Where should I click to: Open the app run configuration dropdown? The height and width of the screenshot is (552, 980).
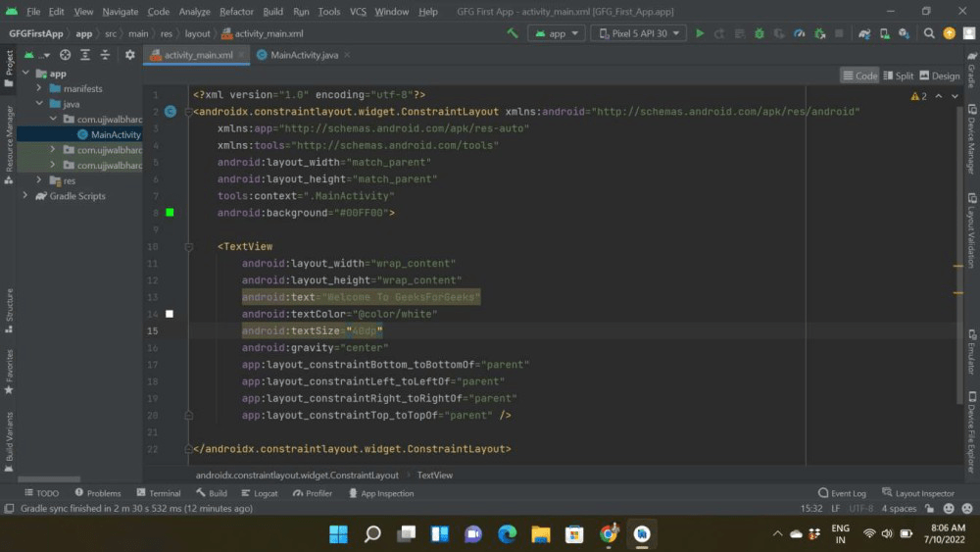pos(557,33)
